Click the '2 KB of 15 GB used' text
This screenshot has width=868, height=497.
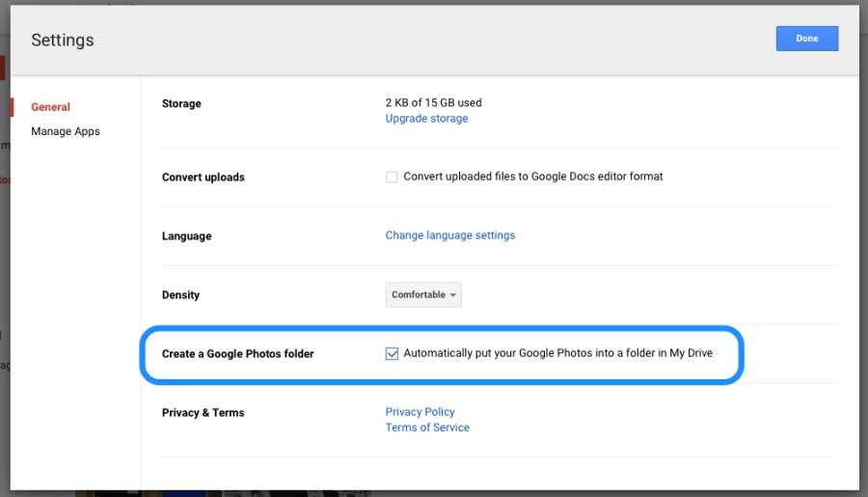[433, 102]
